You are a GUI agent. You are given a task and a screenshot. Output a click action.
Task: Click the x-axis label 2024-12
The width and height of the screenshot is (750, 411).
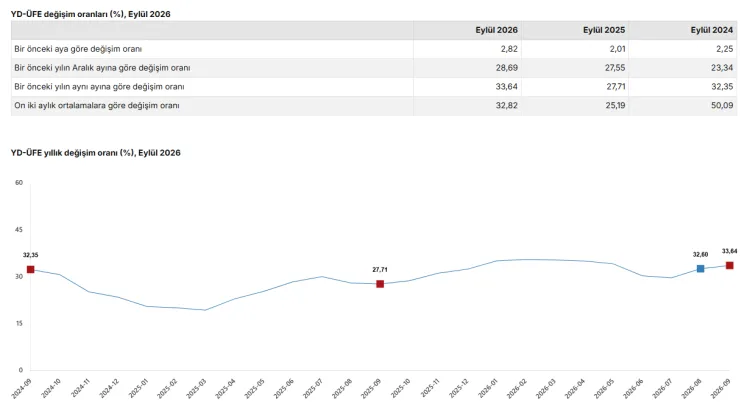click(x=110, y=388)
